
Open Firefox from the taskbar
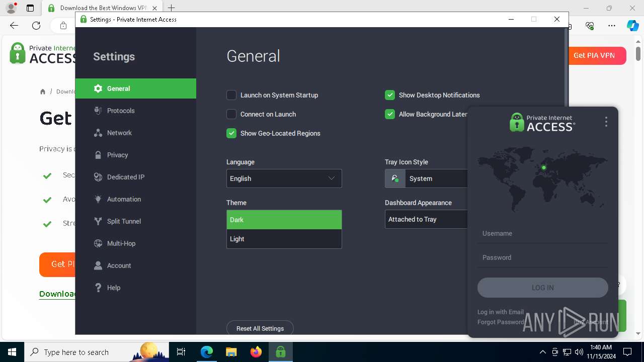256,352
